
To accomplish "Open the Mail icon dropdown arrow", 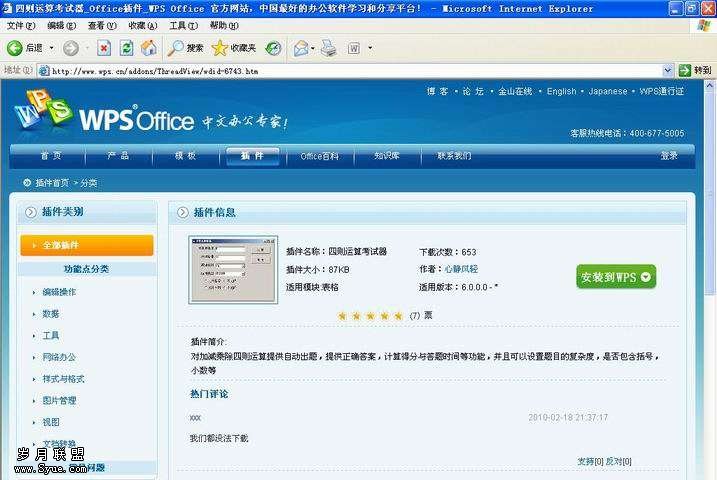I will (313, 48).
